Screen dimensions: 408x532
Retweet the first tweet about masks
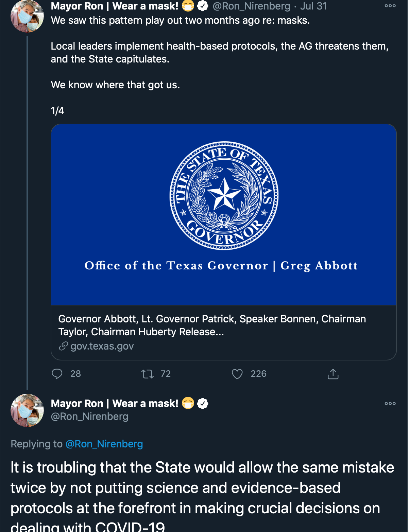[x=148, y=374]
